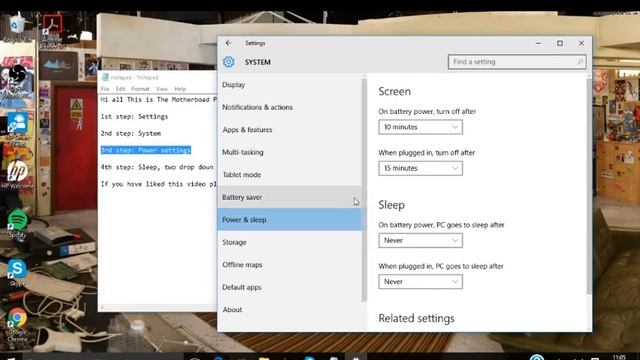Viewport: 640px width, 360px height.
Task: Click the magnifier icon in Find a setting
Action: 580,62
